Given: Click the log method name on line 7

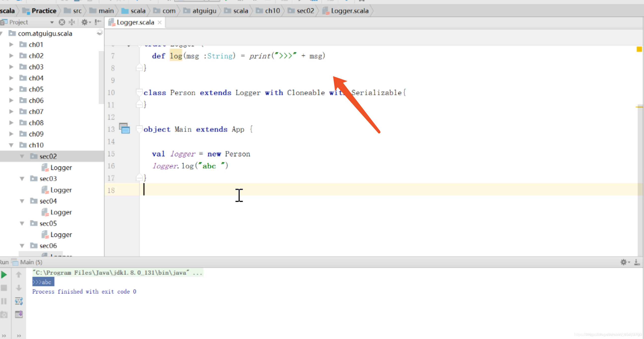Looking at the screenshot, I should pos(176,55).
